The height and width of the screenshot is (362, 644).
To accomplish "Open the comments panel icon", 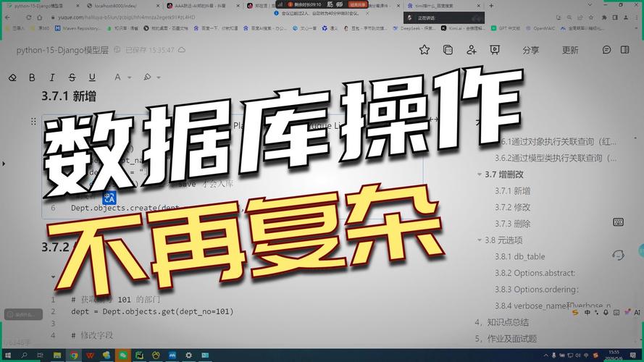I will 606,50.
